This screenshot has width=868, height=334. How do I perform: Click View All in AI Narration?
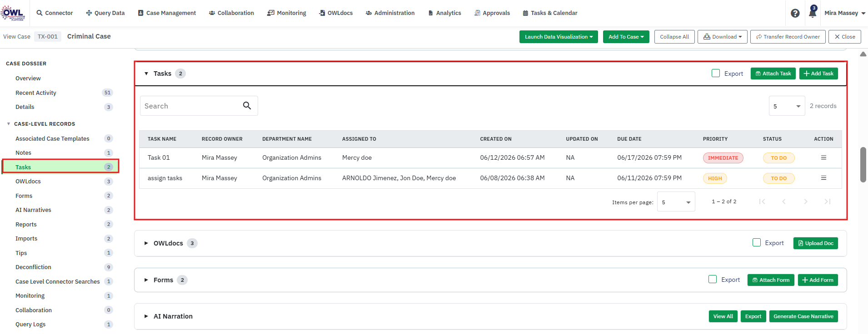coord(723,316)
